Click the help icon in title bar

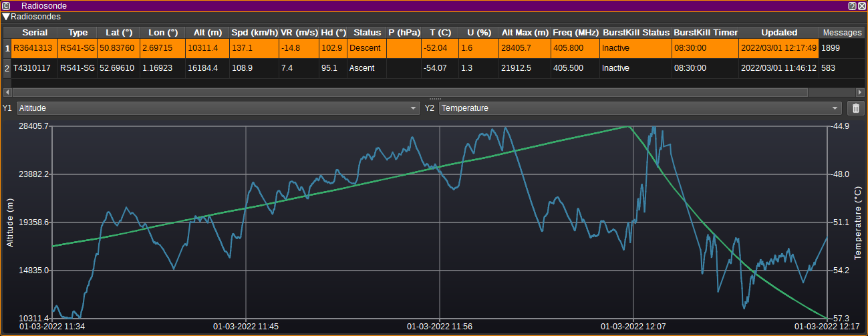[x=852, y=5]
